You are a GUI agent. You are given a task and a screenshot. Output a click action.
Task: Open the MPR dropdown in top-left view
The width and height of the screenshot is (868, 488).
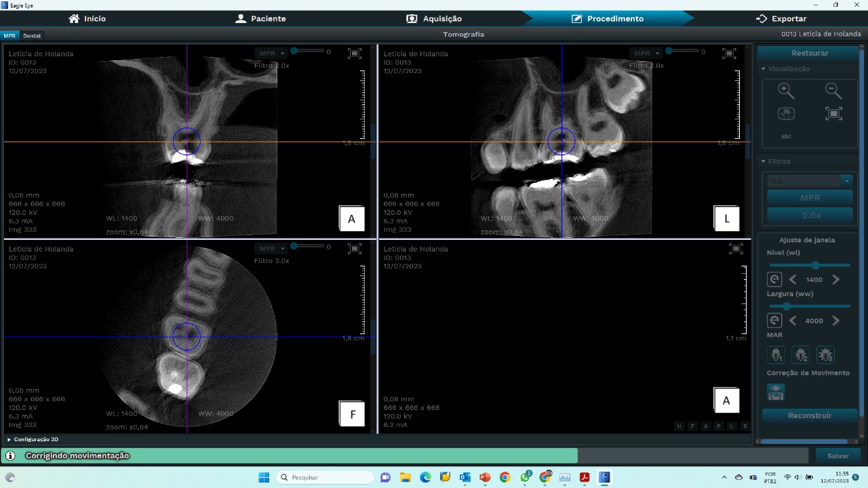click(272, 54)
